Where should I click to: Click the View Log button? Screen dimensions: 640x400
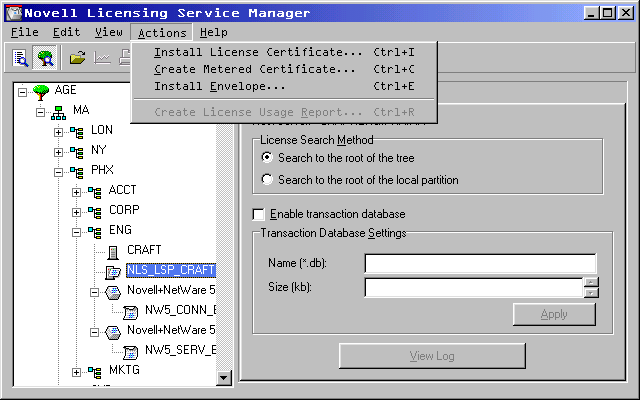(x=431, y=356)
